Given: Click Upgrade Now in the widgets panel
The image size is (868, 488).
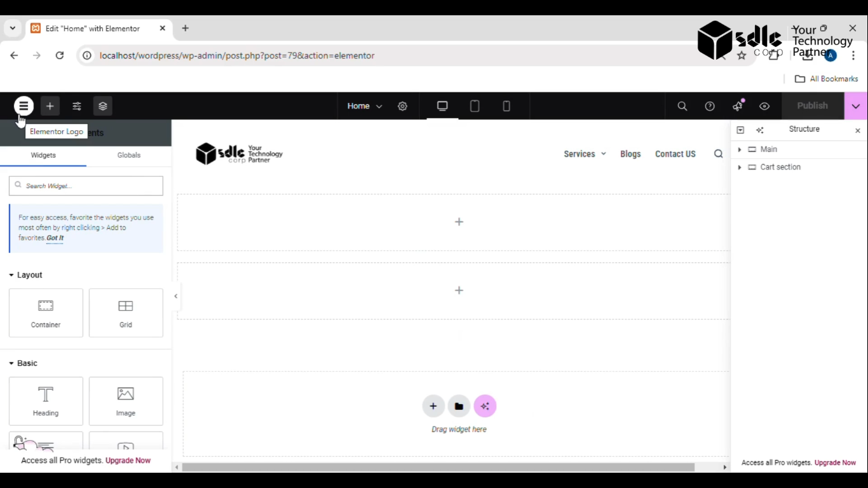Looking at the screenshot, I should pos(128,461).
